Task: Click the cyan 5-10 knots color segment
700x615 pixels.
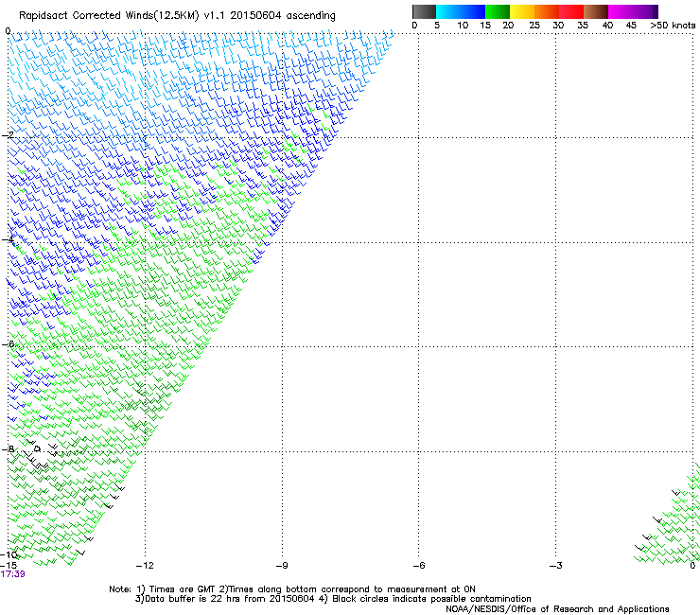Action: (448, 11)
